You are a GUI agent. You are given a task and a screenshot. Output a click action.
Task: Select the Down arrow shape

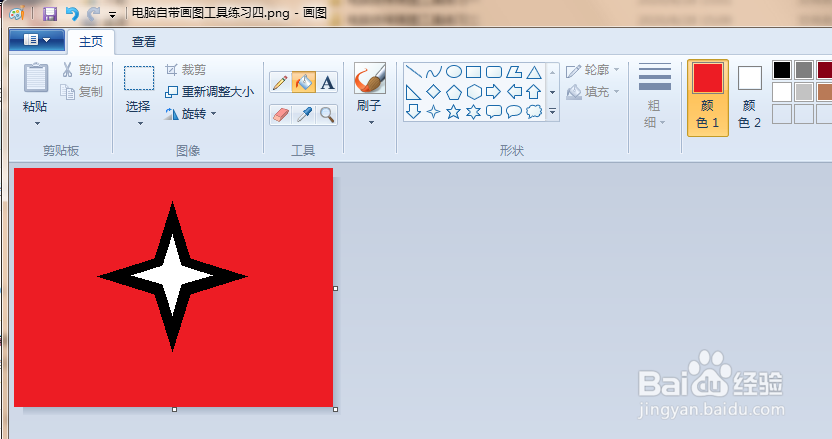pyautogui.click(x=413, y=111)
